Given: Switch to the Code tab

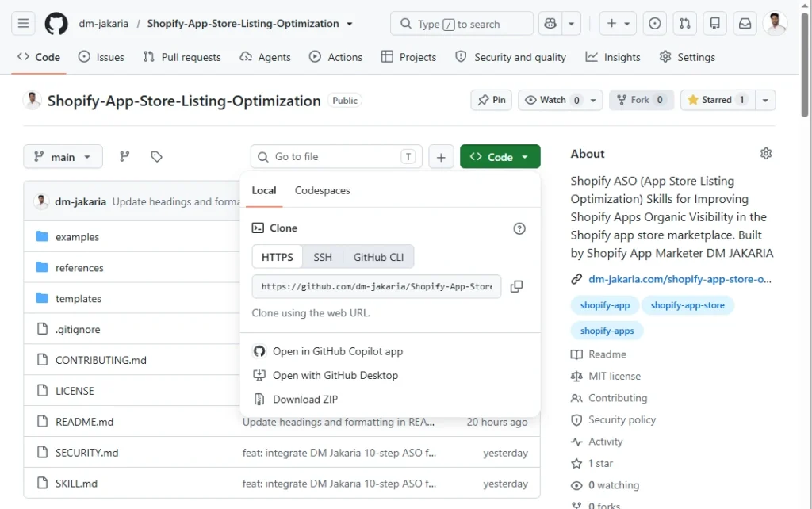Looking at the screenshot, I should pos(39,57).
